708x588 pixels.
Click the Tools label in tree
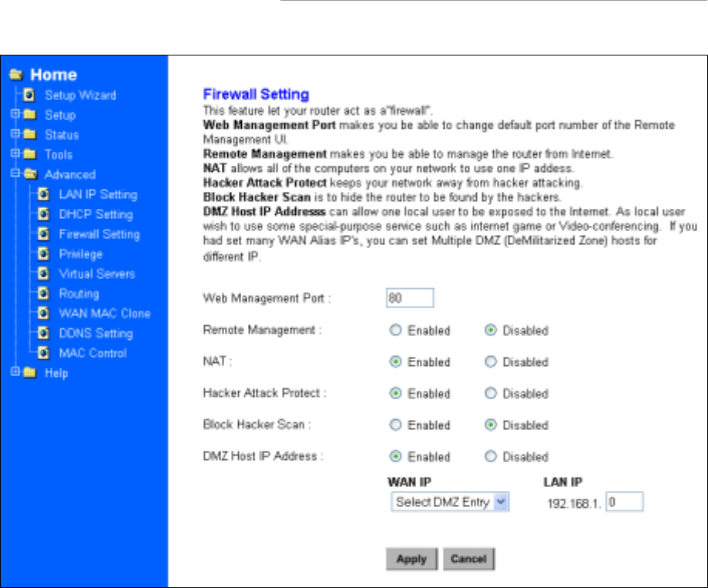point(59,155)
